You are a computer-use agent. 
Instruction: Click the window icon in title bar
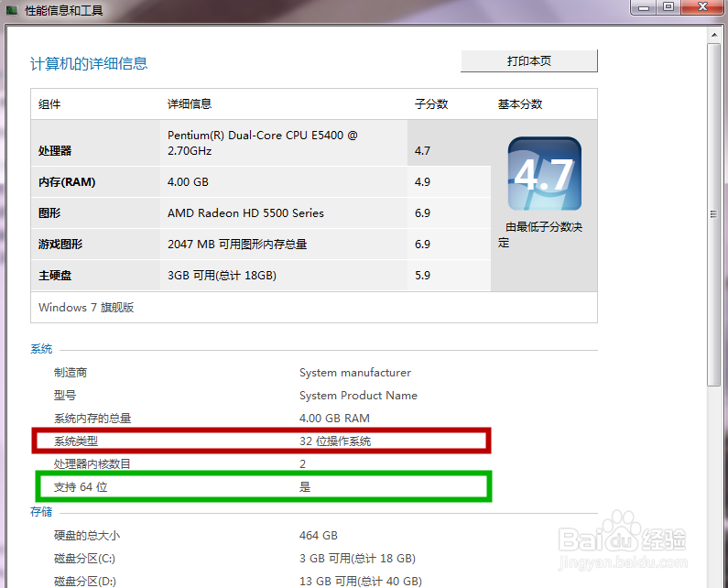point(12,10)
